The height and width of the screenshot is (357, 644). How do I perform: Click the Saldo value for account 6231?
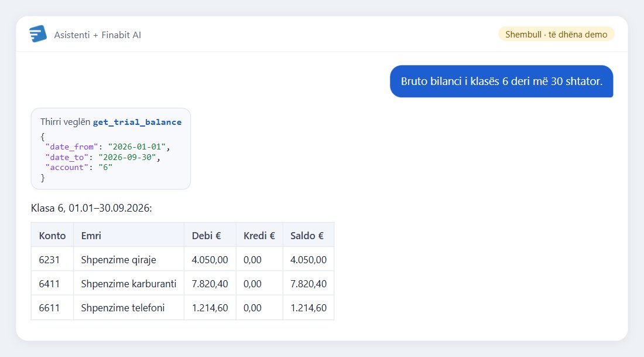click(x=309, y=260)
